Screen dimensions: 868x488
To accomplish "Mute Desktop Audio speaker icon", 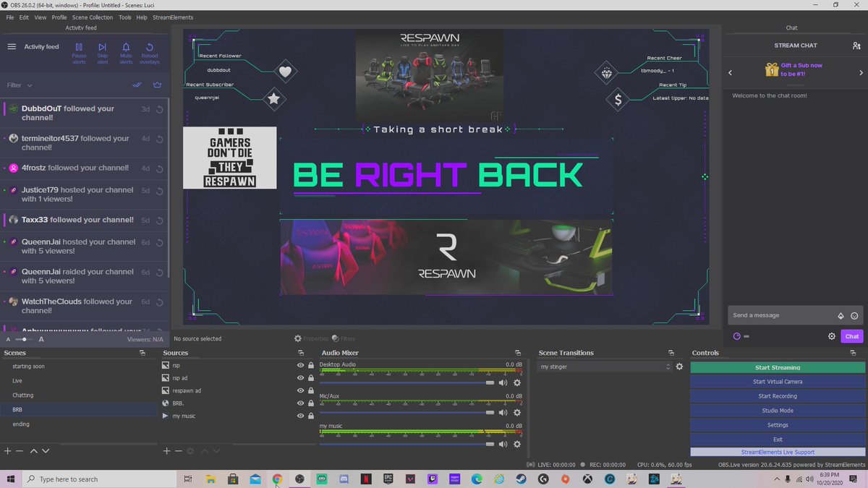I will (x=503, y=382).
